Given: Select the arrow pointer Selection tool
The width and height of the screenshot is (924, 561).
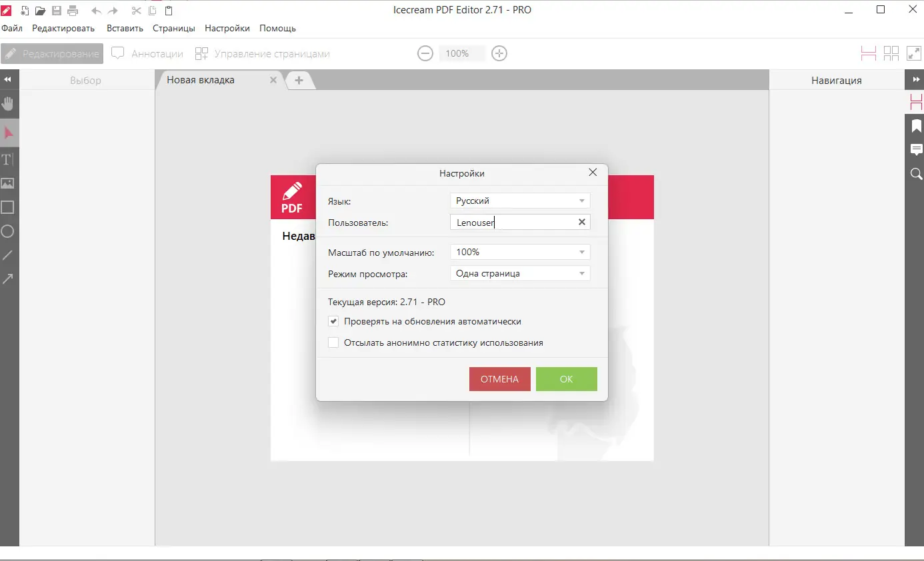Looking at the screenshot, I should (x=8, y=133).
